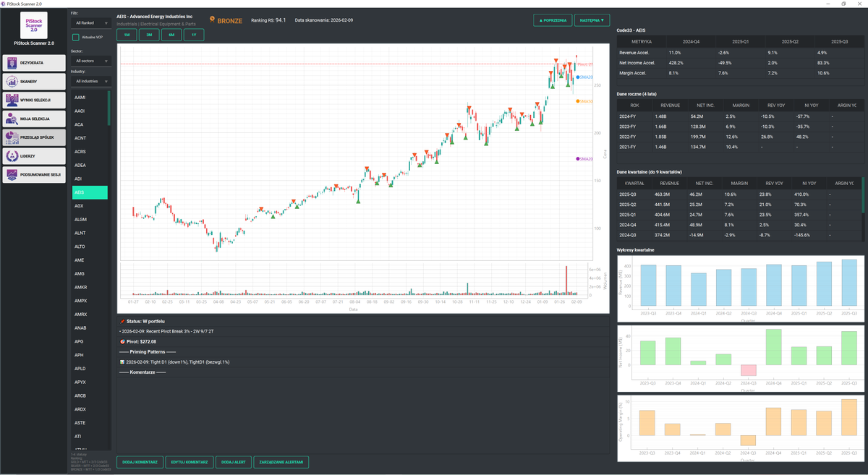The width and height of the screenshot is (868, 475).
Task: Click the ticker list scrollbar
Action: pos(110,108)
